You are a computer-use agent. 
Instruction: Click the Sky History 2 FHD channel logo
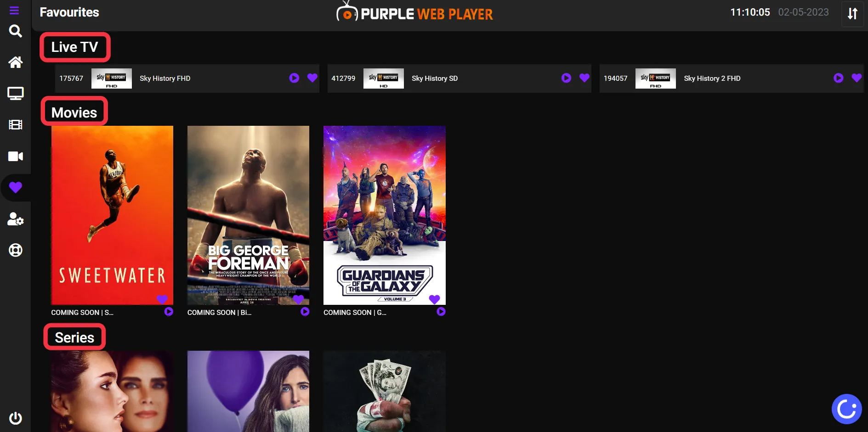pos(656,79)
